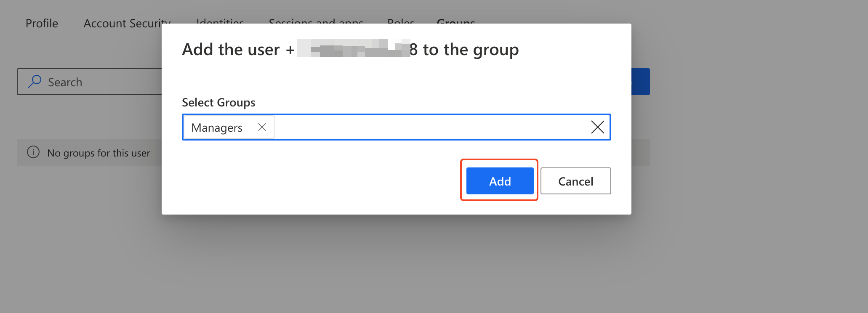This screenshot has width=868, height=313.
Task: Click the search magnifier icon
Action: pyautogui.click(x=35, y=82)
